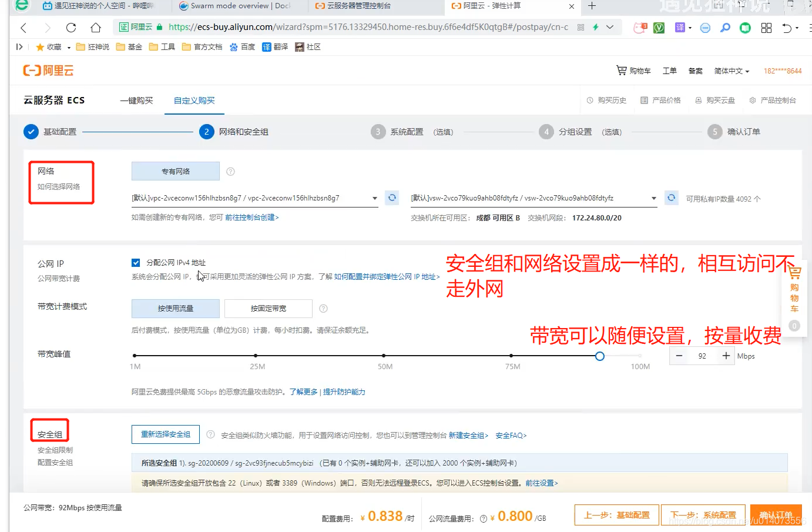Viewport: 812px width, 532px height.
Task: Click 前往控制台创建 link
Action: coord(252,218)
